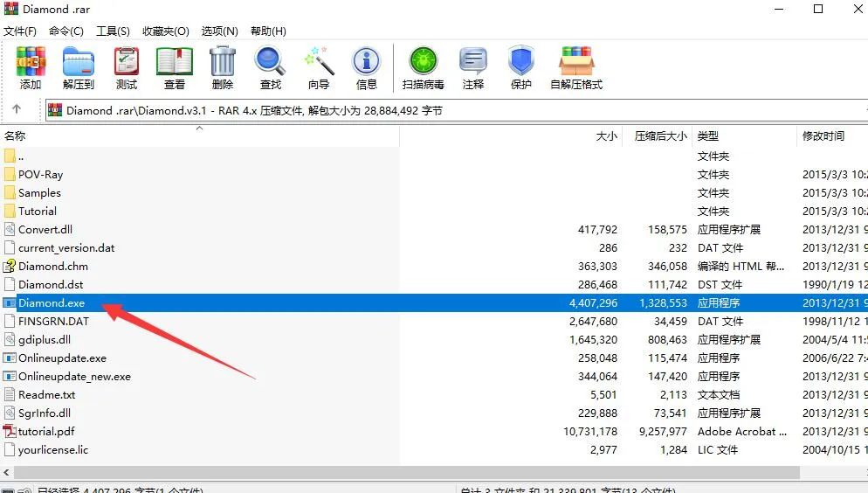
Task: Click the 1990/1/19 modified date cell
Action: 835,285
